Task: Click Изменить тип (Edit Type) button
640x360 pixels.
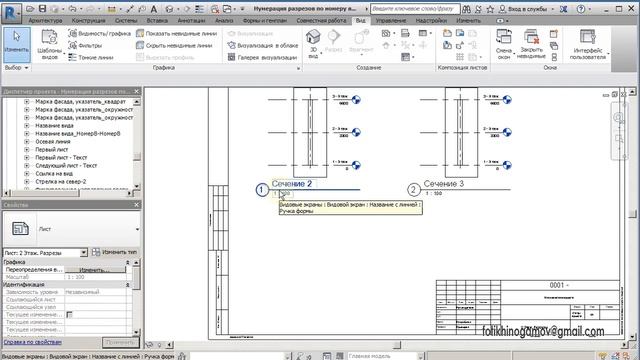Action: pyautogui.click(x=115, y=252)
